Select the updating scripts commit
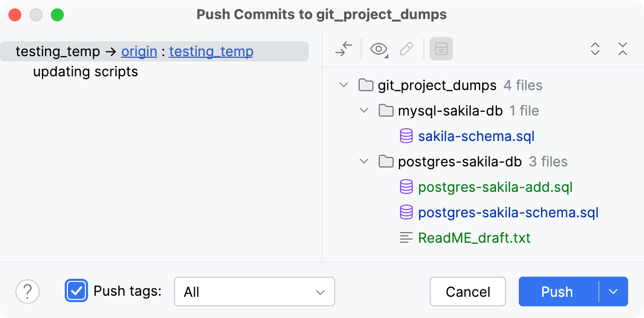The width and height of the screenshot is (644, 318). (85, 71)
